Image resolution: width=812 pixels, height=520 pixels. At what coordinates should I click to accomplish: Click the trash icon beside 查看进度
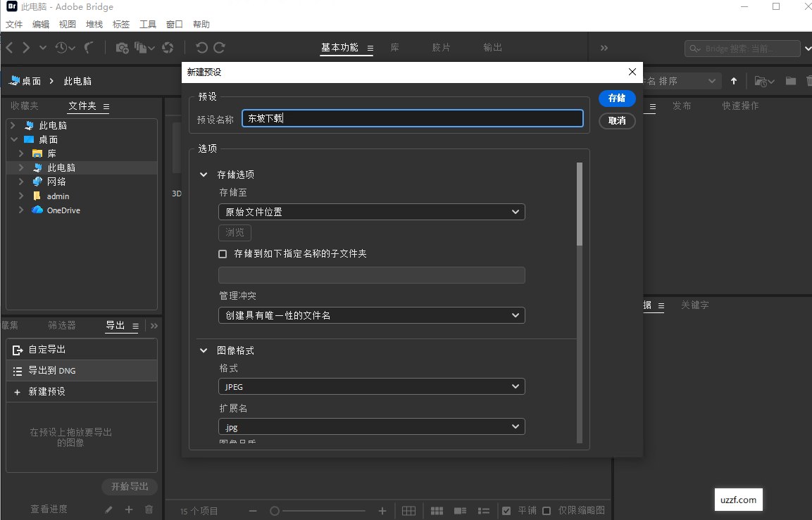coord(149,509)
